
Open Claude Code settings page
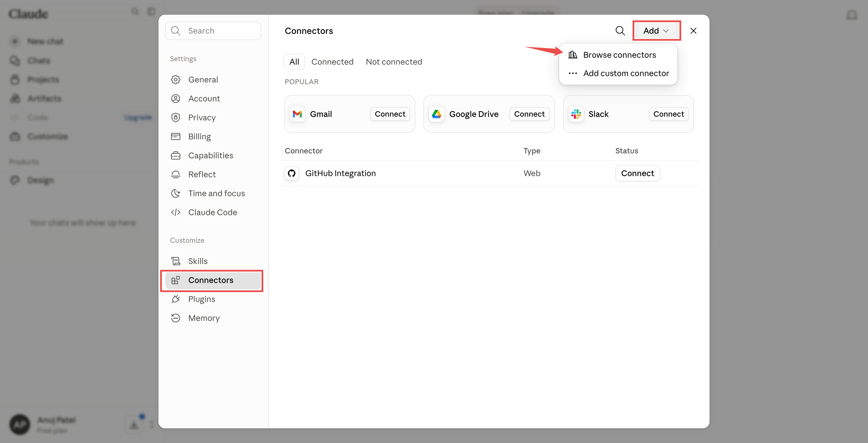pyautogui.click(x=213, y=212)
